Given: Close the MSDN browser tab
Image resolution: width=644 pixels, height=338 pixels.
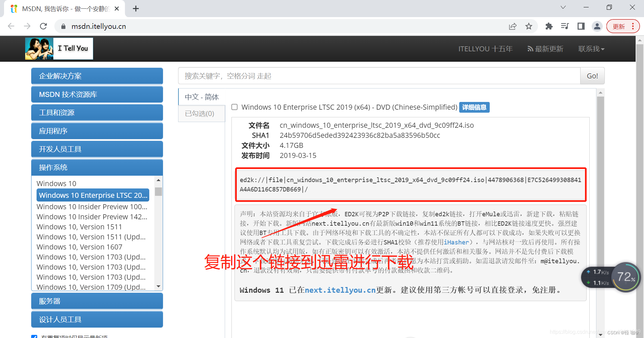Looking at the screenshot, I should (x=117, y=9).
